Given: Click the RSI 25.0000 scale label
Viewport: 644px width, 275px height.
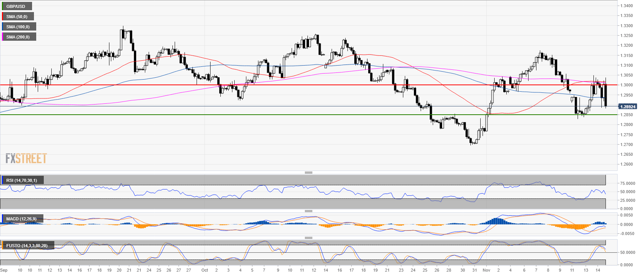Looking at the screenshot, I should click(x=627, y=200).
